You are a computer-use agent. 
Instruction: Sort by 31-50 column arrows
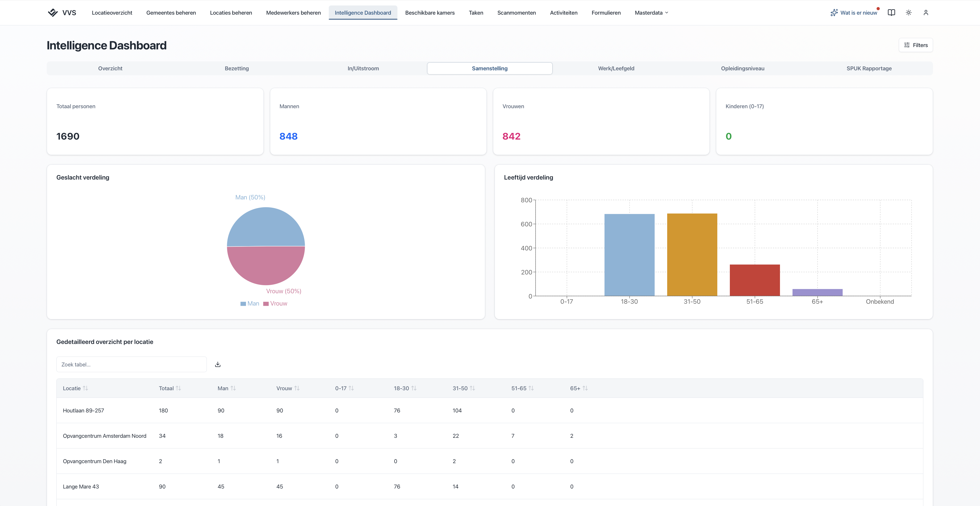[472, 388]
